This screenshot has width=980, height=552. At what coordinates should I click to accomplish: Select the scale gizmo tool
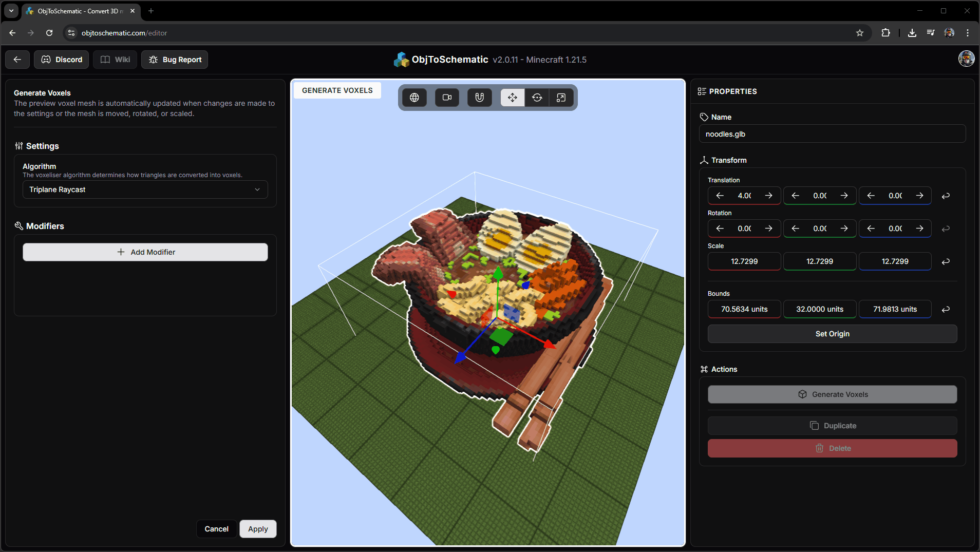pyautogui.click(x=561, y=98)
